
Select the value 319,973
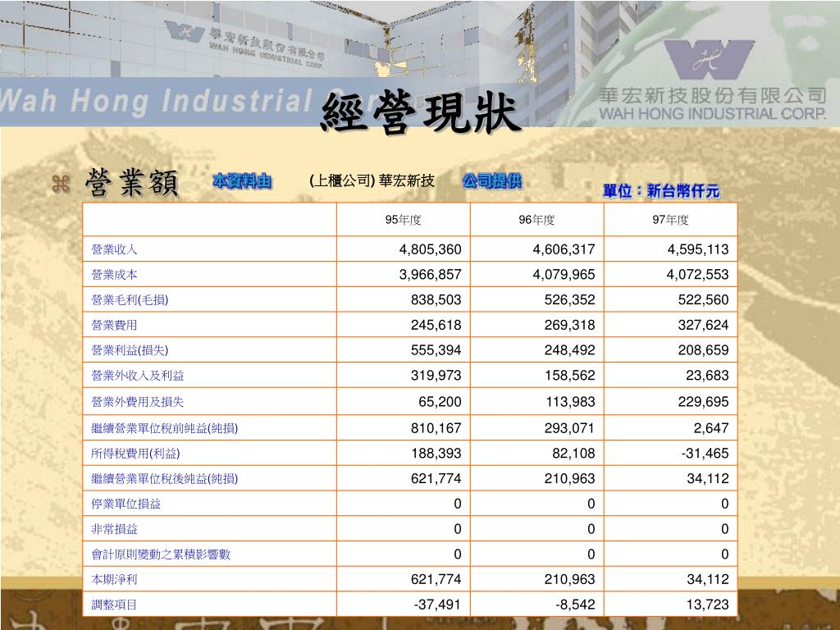(x=436, y=375)
